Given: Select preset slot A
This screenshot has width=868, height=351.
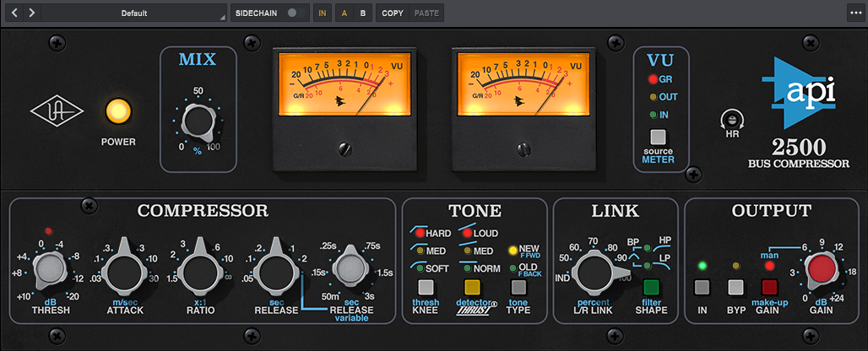Looking at the screenshot, I should [344, 13].
